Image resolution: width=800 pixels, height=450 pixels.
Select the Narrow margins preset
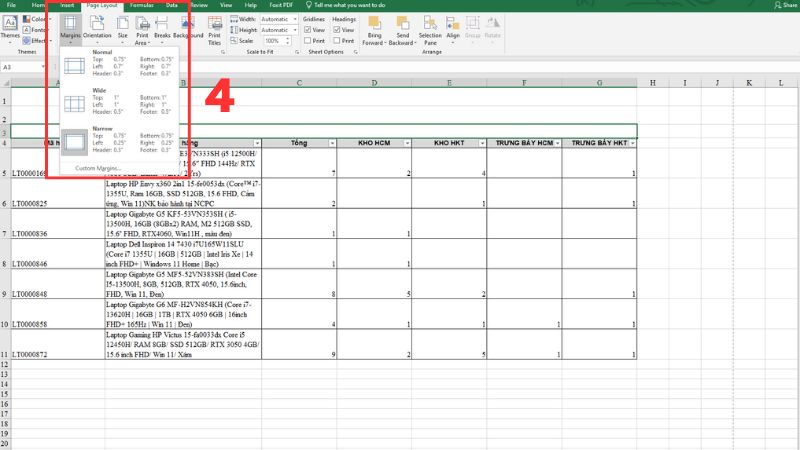119,139
